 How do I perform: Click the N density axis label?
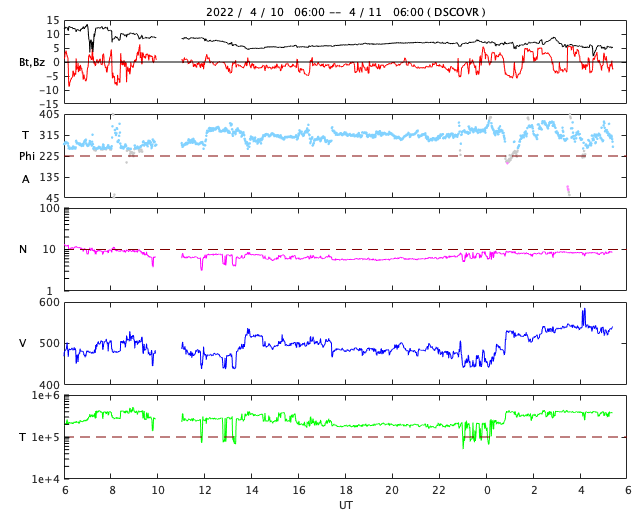(x=23, y=249)
